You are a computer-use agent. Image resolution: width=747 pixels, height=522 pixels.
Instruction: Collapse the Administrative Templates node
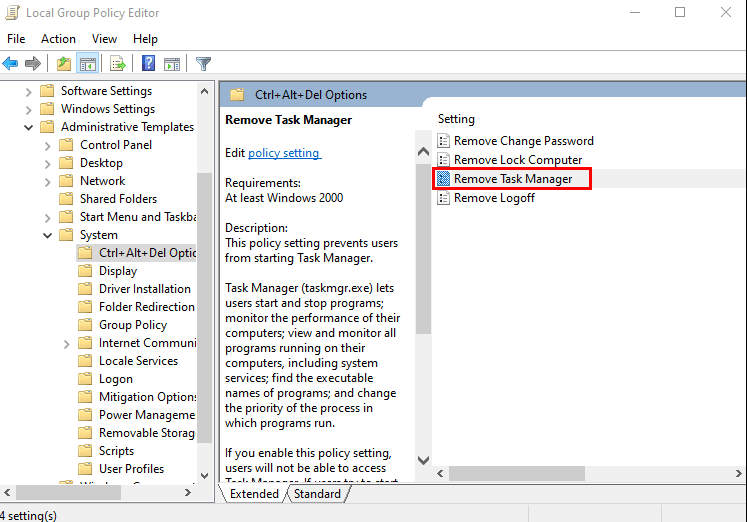point(29,127)
